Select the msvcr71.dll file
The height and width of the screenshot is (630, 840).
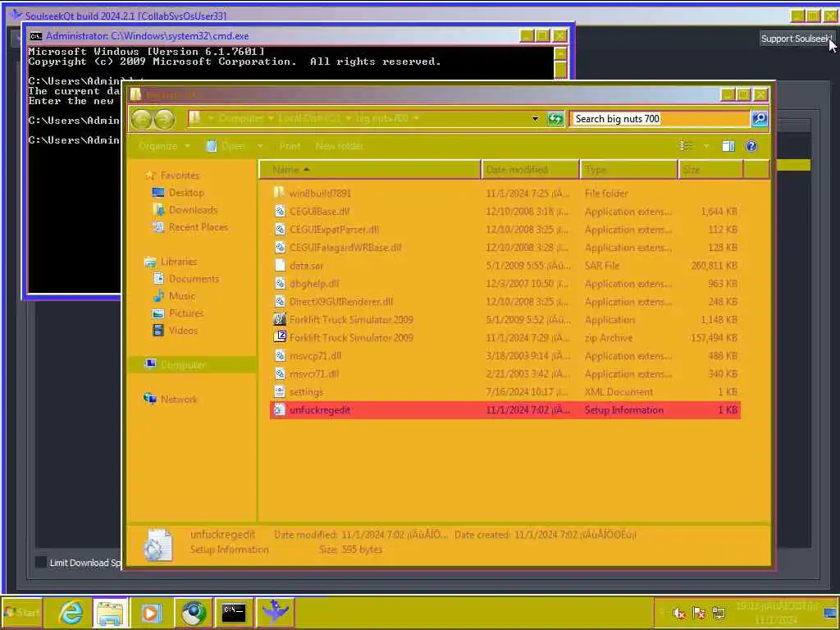pyautogui.click(x=504, y=374)
